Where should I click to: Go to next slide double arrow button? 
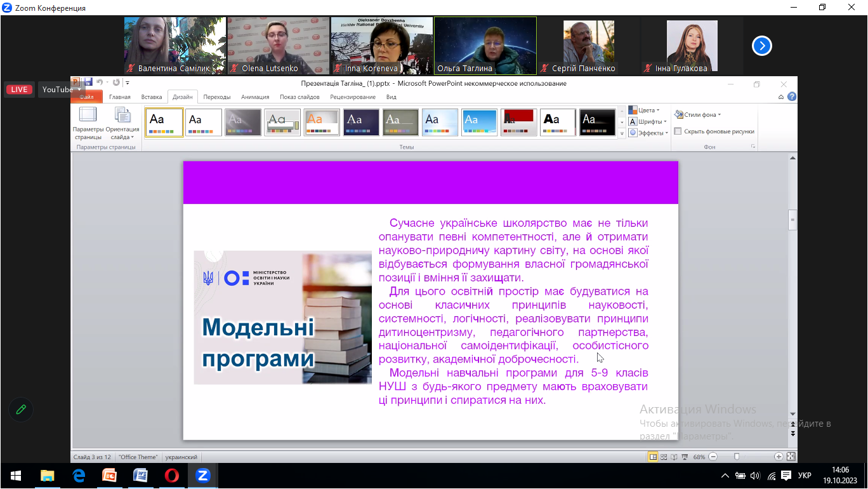pos(792,433)
